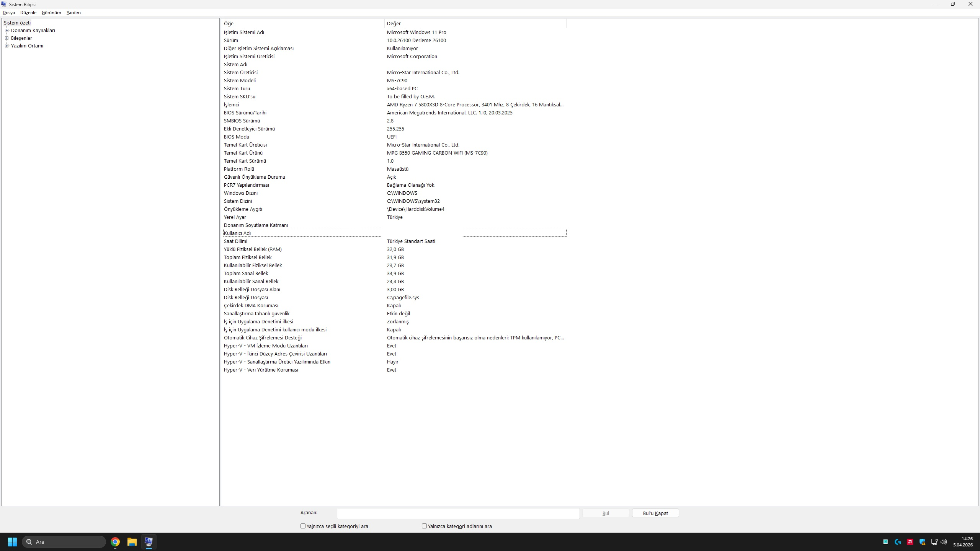Launch Google Chrome from the taskbar

pos(115,542)
